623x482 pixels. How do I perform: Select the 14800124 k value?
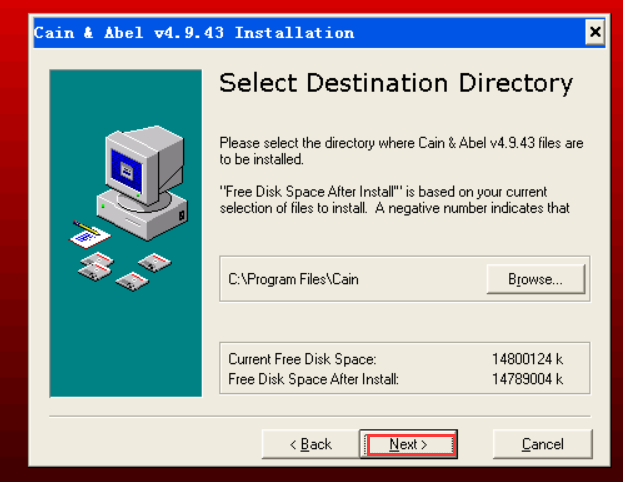click(x=527, y=359)
